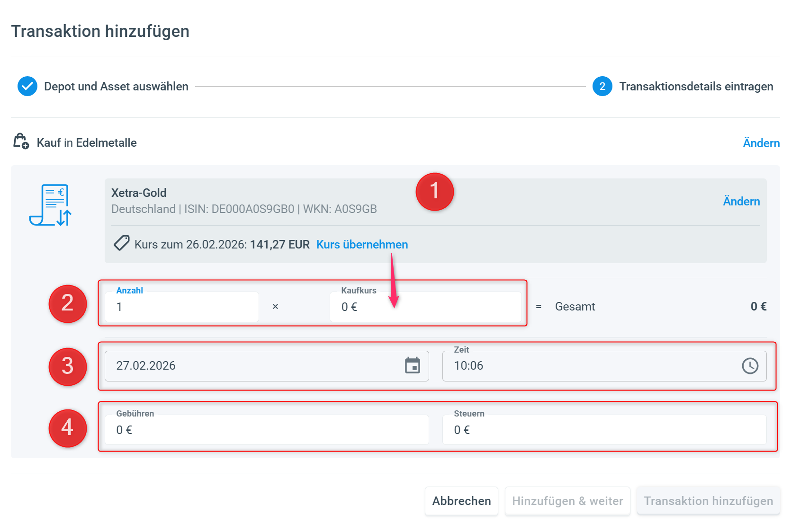Viewport: 791px width, 532px height.
Task: Click the price tag icon beside Kurs
Action: point(122,243)
